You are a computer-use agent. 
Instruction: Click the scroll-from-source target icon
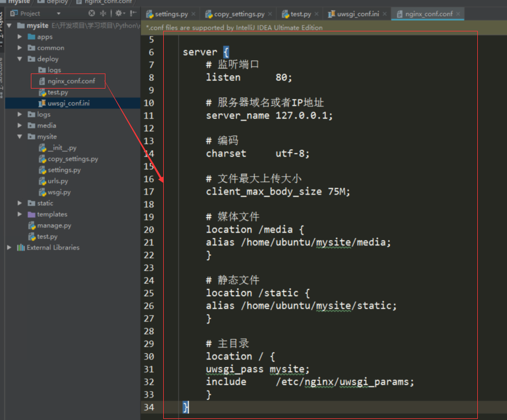click(92, 13)
